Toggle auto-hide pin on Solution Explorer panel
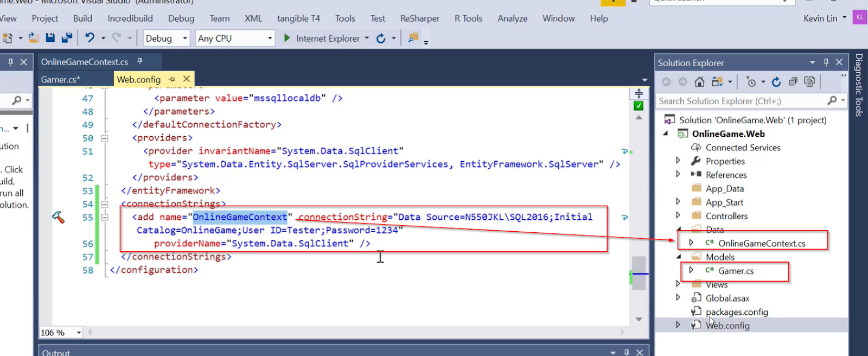Viewport: 868px width, 356px height. coord(826,62)
